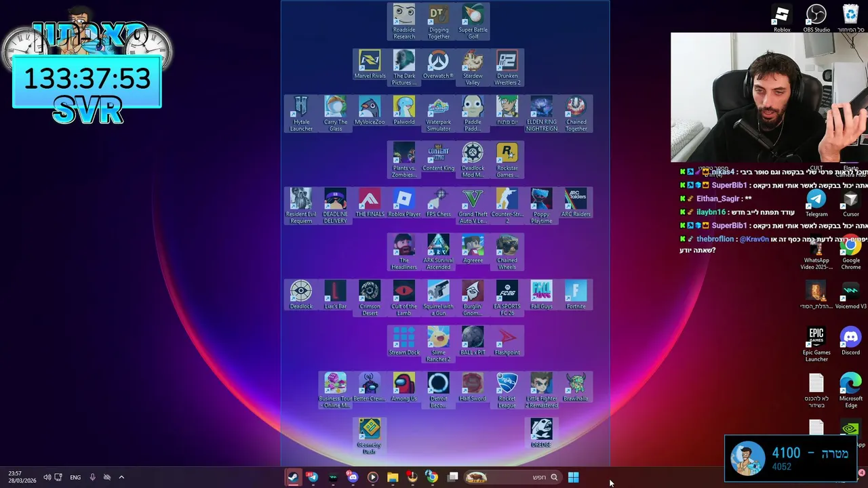Open the FPS Chess icon
This screenshot has height=488, width=868.
click(439, 203)
